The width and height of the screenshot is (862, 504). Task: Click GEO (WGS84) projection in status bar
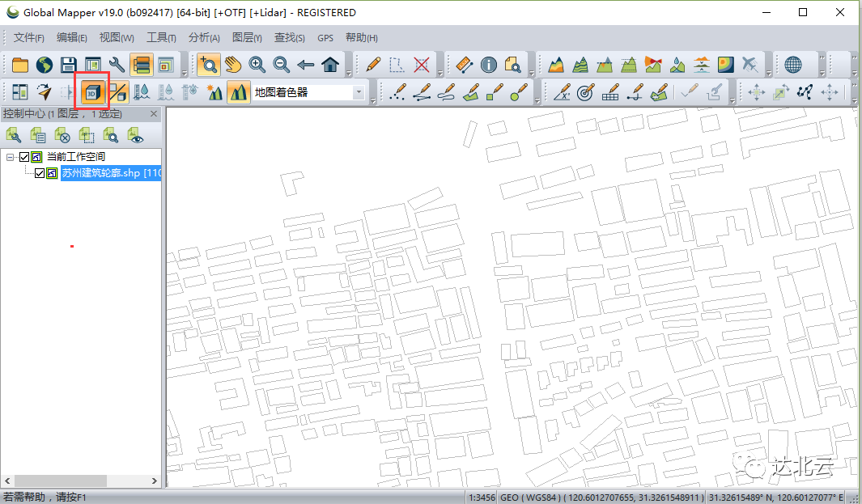[601, 498]
